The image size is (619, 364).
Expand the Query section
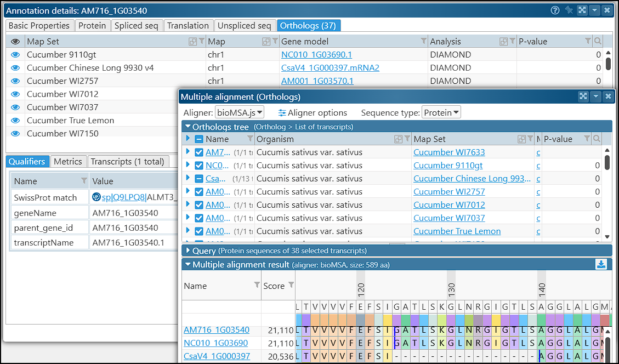188,251
